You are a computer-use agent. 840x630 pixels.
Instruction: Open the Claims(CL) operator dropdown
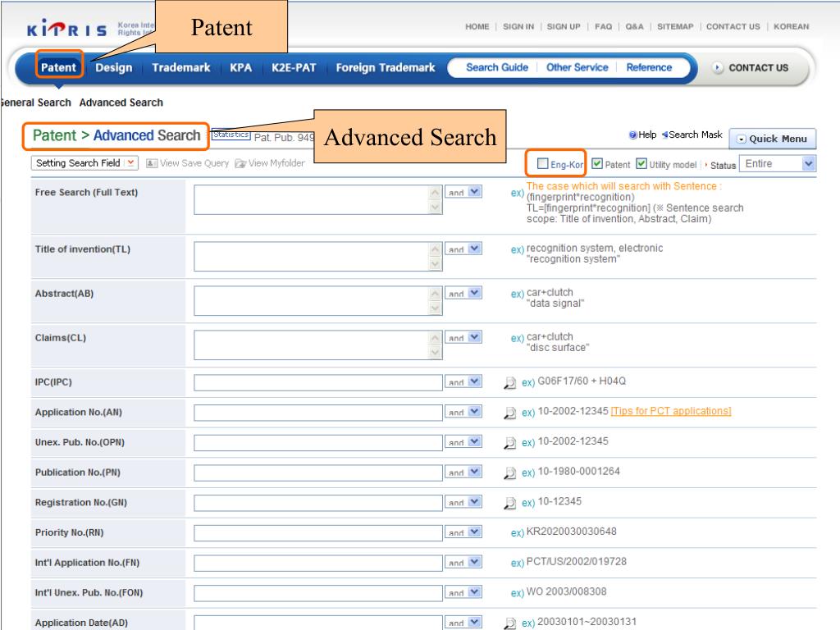(x=463, y=337)
